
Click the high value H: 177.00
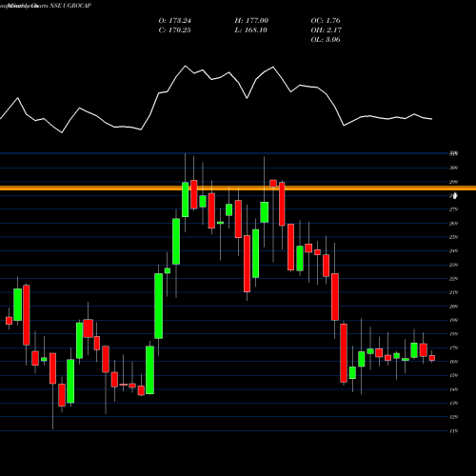[251, 21]
